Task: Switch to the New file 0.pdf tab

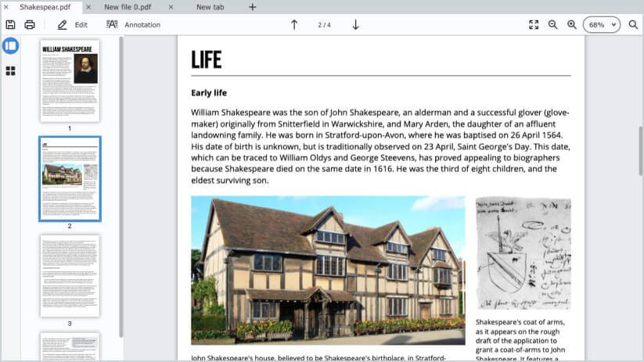Action: [x=128, y=7]
